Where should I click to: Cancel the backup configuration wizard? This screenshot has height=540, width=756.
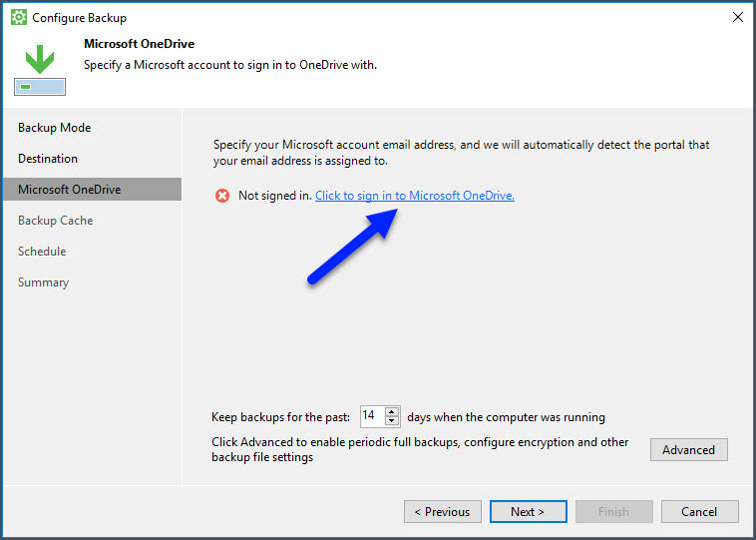(x=698, y=512)
